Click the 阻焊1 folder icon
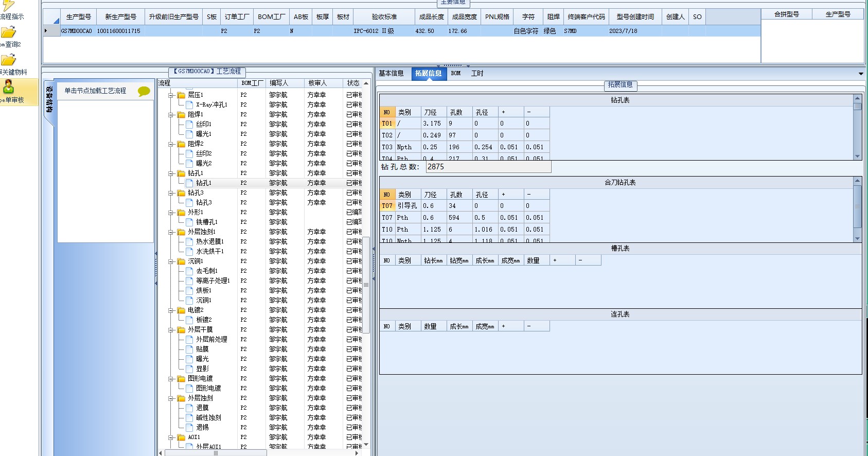Screen dimensions: 868x456 pyautogui.click(x=181, y=115)
